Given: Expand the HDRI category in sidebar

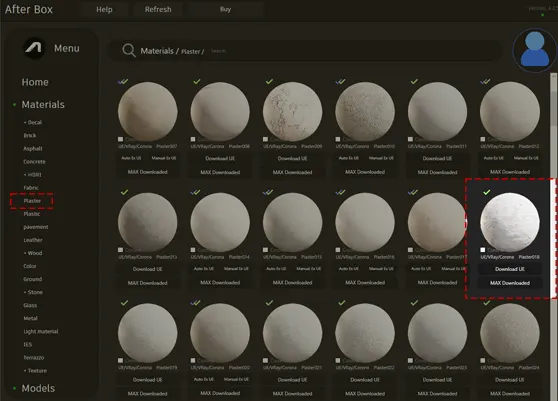Looking at the screenshot, I should tap(32, 175).
